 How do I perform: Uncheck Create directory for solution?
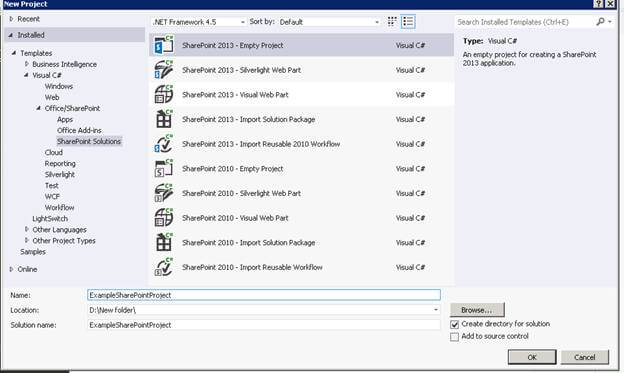[454, 324]
